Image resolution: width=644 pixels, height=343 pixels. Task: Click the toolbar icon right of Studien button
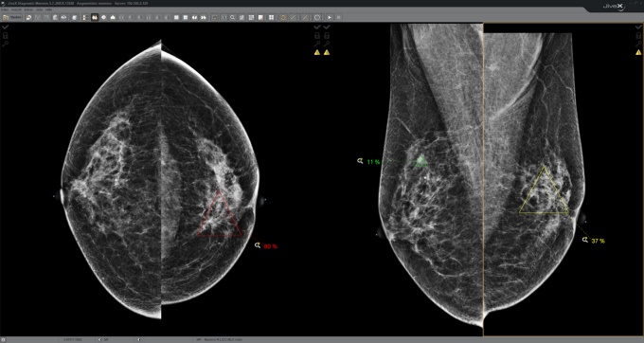coord(28,18)
